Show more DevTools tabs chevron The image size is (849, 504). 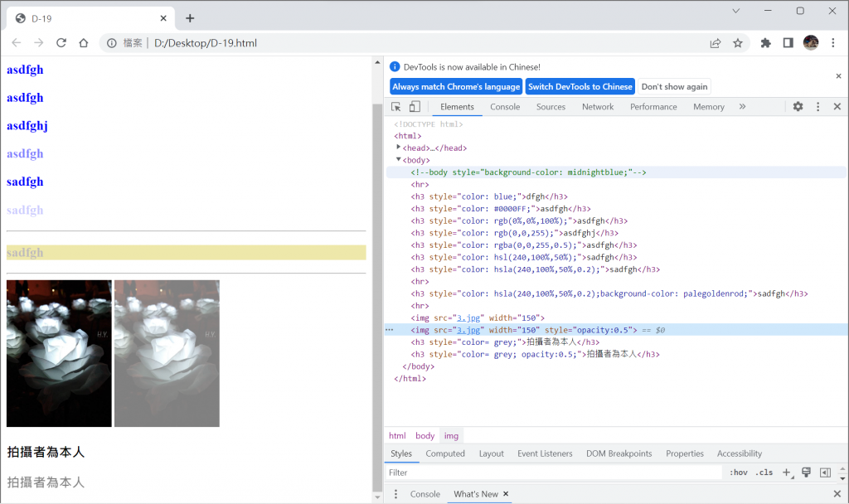742,107
